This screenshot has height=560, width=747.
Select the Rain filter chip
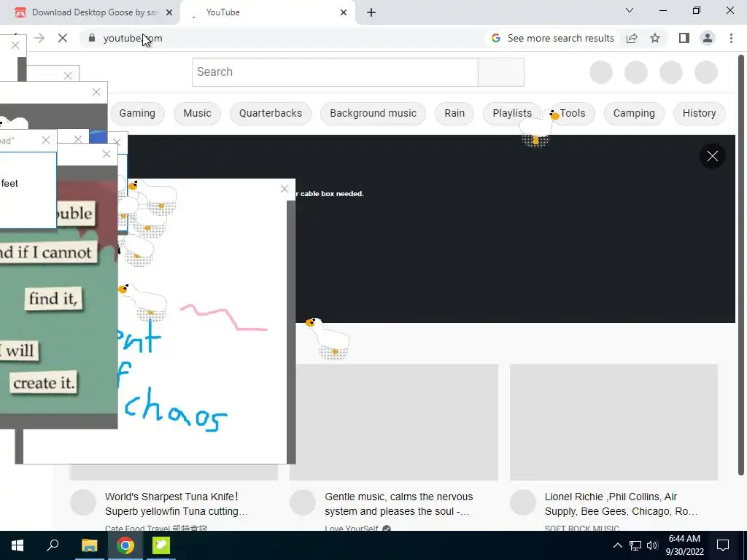pos(454,113)
